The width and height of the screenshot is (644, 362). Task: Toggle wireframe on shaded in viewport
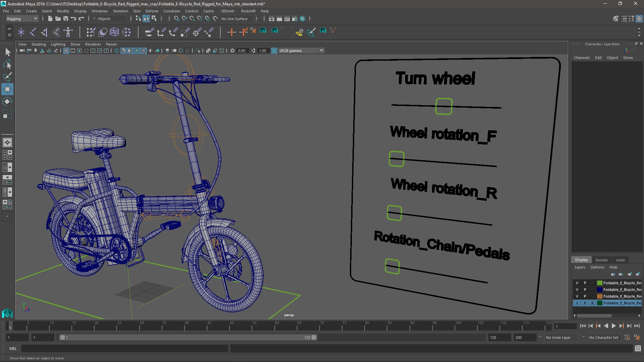(x=137, y=51)
